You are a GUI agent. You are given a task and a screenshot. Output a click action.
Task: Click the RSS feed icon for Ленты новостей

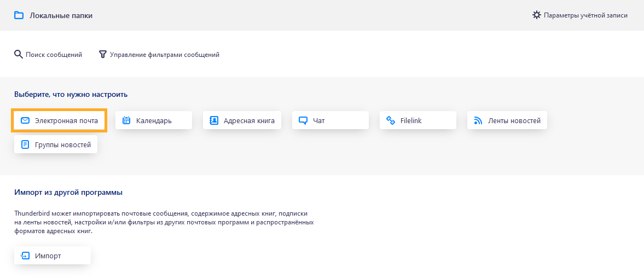click(x=478, y=121)
